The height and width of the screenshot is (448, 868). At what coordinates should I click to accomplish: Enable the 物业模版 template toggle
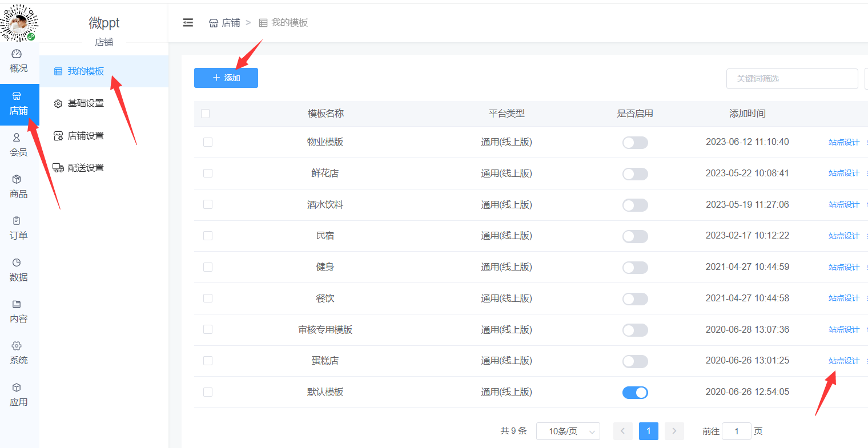tap(635, 143)
